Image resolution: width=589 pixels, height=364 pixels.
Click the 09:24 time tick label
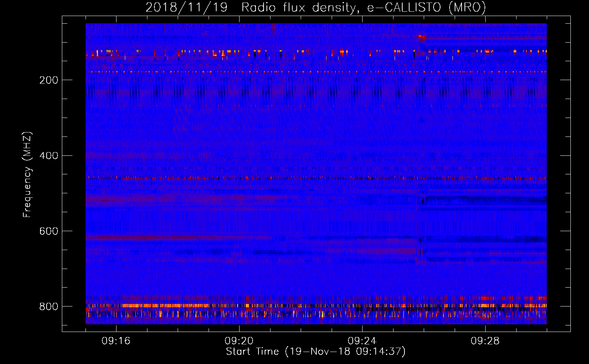tap(362, 341)
